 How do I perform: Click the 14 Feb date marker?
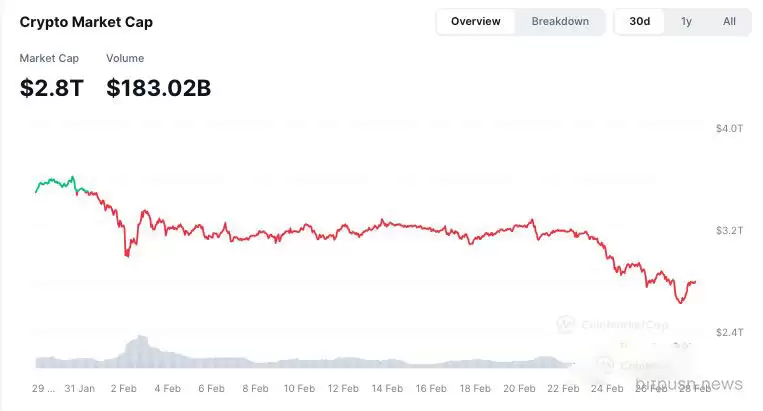click(386, 388)
